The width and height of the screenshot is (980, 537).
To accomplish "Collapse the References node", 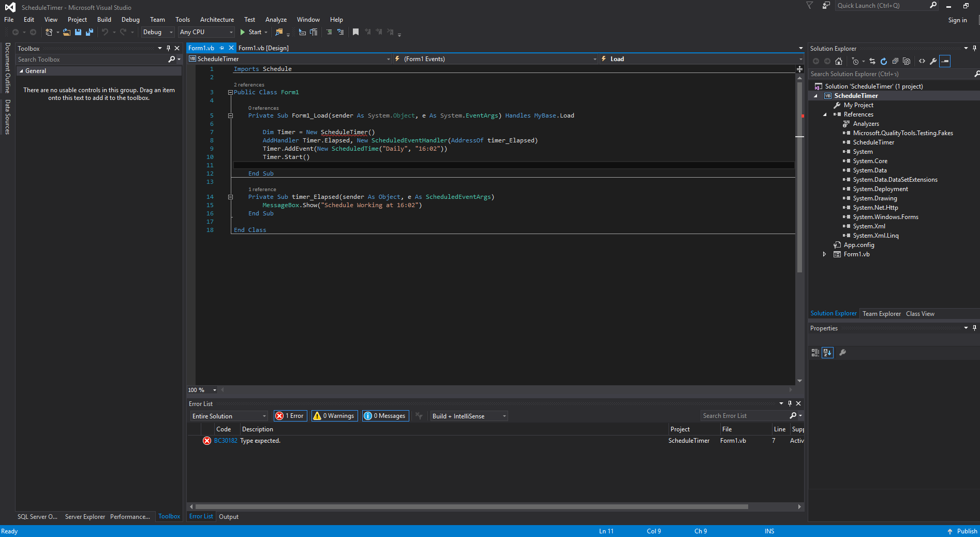I will (825, 114).
